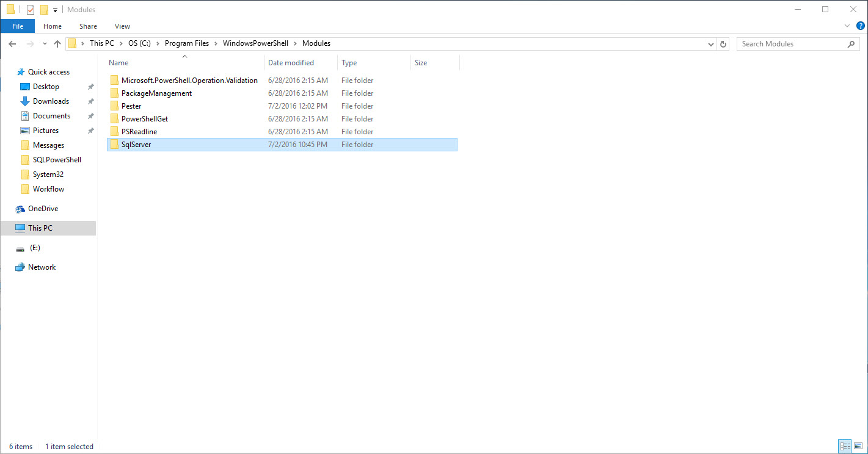This screenshot has height=454, width=868.
Task: Click the PSReadline folder icon
Action: coord(114,131)
